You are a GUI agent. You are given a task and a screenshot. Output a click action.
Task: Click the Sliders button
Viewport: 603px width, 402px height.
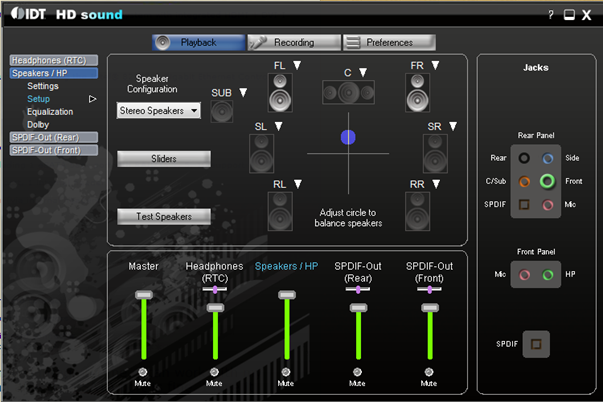tap(164, 159)
